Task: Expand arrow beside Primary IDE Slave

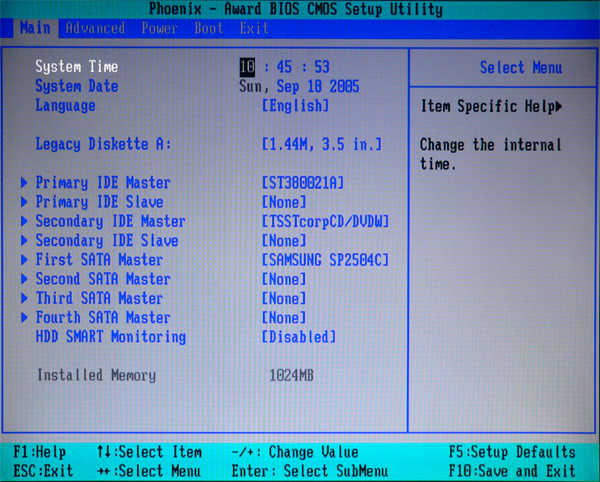Action: 24,202
